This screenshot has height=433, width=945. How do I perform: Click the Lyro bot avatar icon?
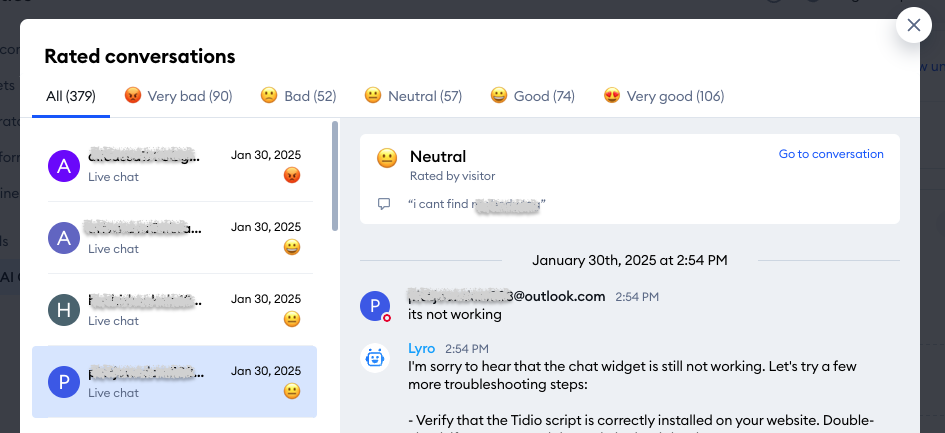click(375, 358)
